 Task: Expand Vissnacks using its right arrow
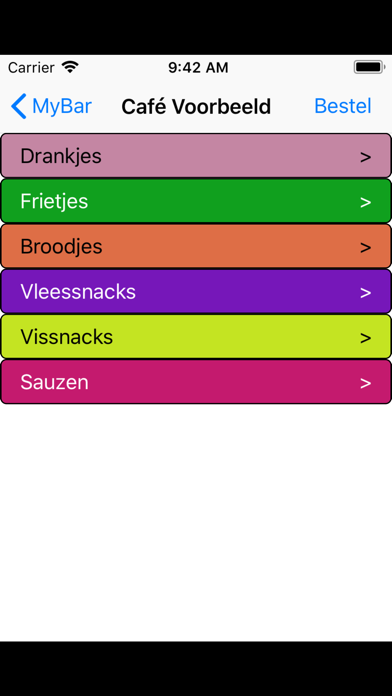[x=365, y=338]
